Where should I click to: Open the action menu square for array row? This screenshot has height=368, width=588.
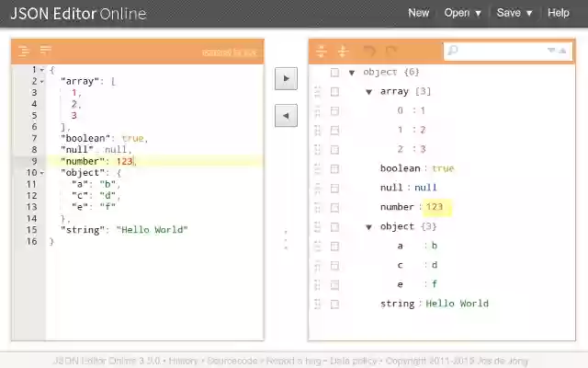334,92
